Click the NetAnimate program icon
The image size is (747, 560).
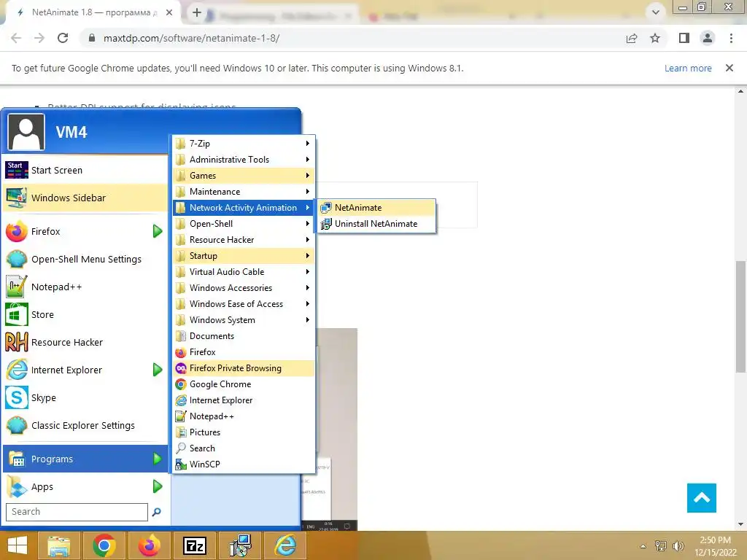tap(326, 208)
